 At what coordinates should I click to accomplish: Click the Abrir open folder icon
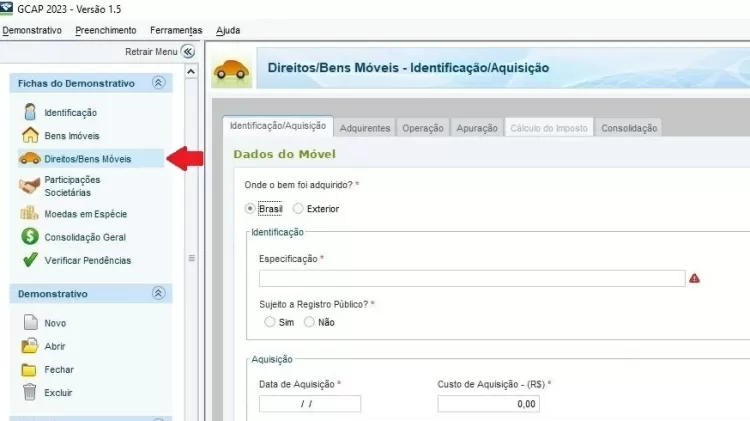point(30,346)
